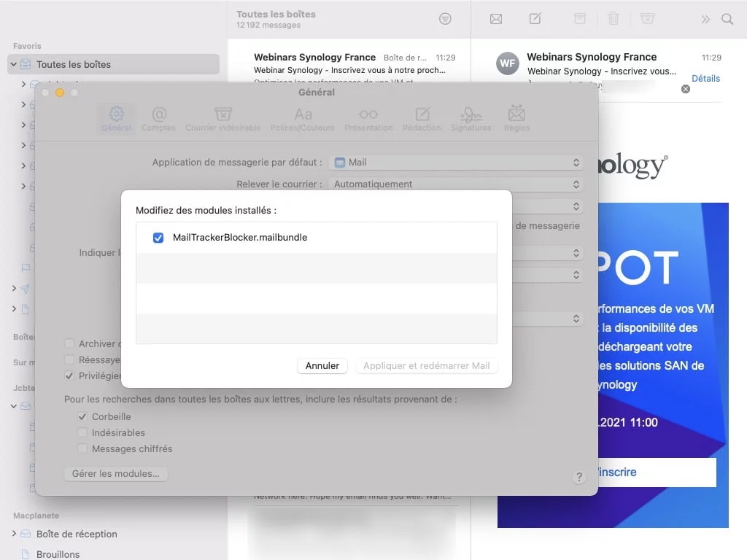Image resolution: width=747 pixels, height=560 pixels.
Task: Expand the sent mailbox with the paper plane icon
Action: click(x=14, y=288)
